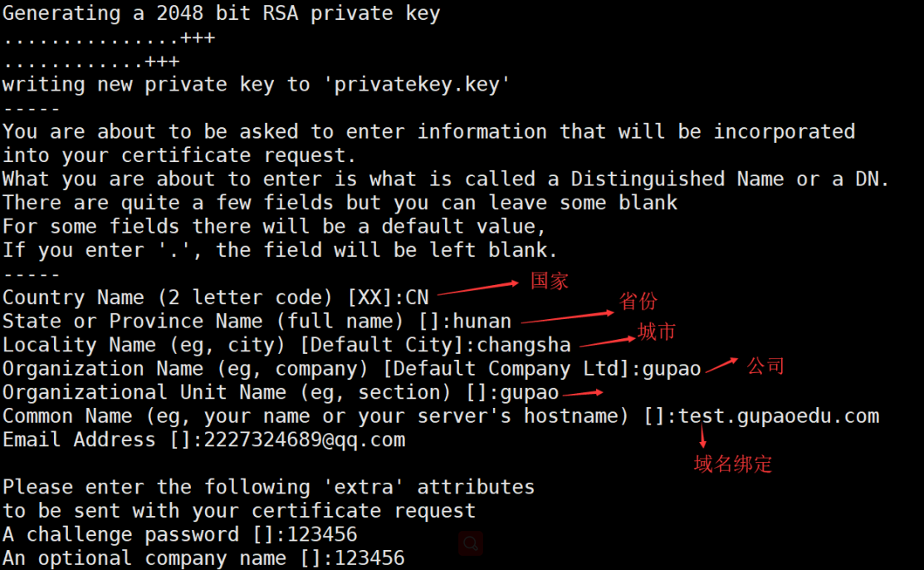Click the optional company name value 123456
The height and width of the screenshot is (570, 924).
(369, 558)
